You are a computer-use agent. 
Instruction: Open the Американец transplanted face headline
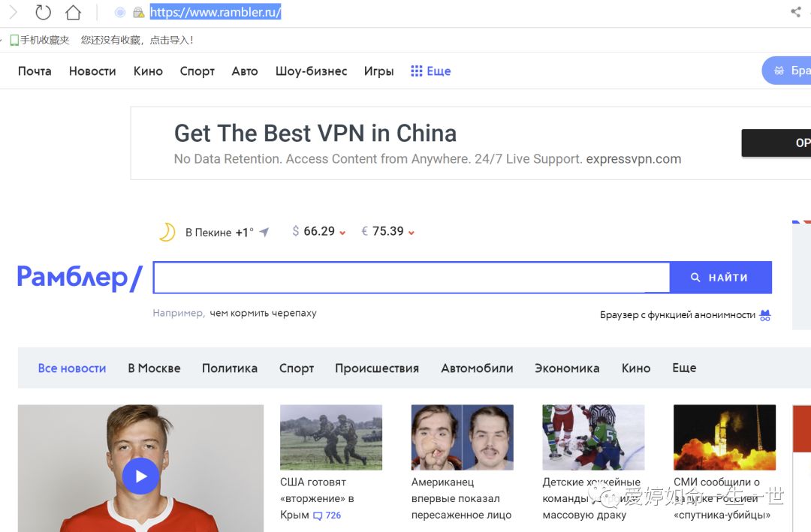coord(461,498)
